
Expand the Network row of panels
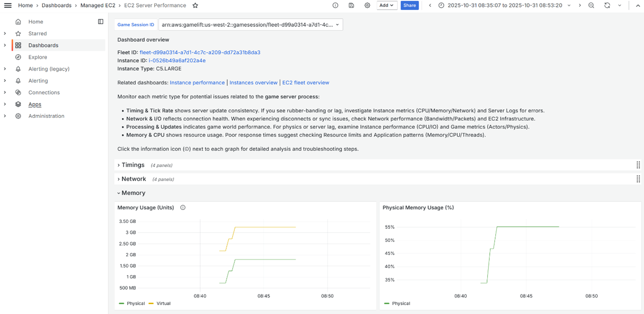pyautogui.click(x=134, y=179)
